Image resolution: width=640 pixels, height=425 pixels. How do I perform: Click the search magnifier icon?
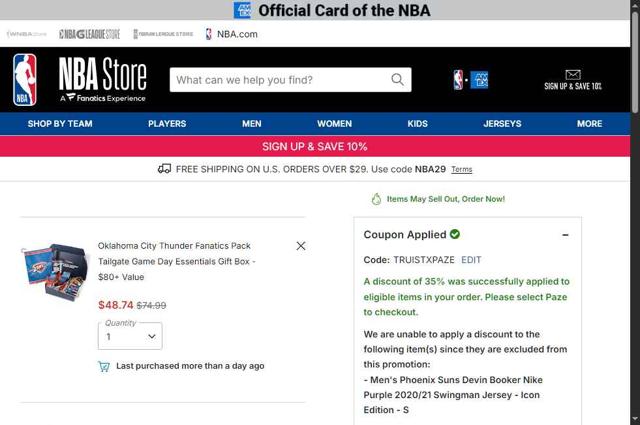[397, 80]
